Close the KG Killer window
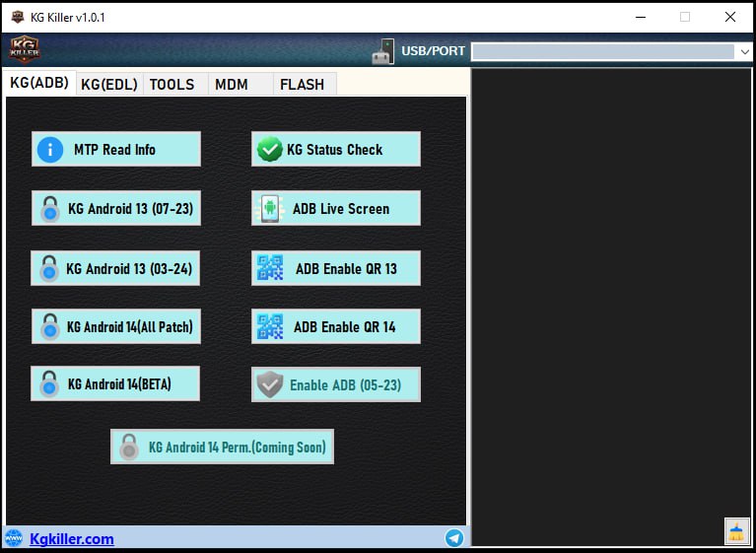Viewport: 756px width, 553px height. (730, 17)
